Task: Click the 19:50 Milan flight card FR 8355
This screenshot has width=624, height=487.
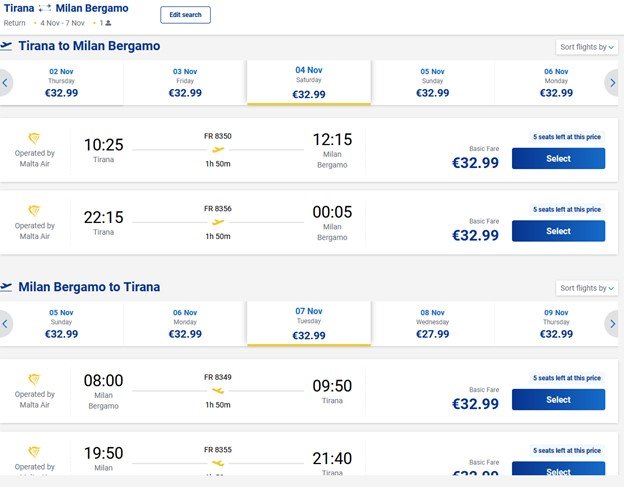Action: pyautogui.click(x=300, y=462)
